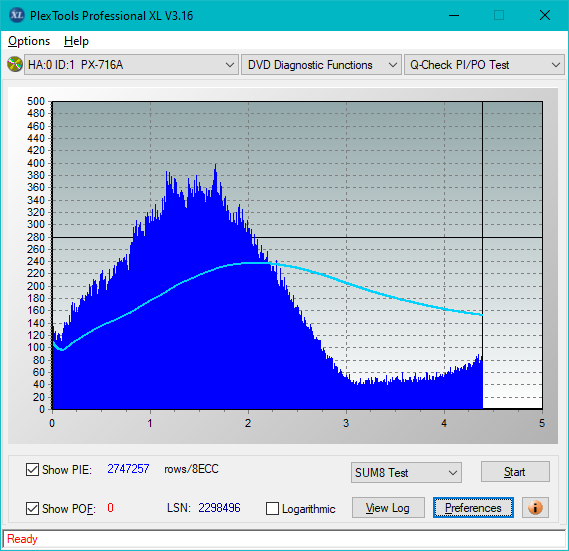The width and height of the screenshot is (569, 551).
Task: Click the PIE count value 2747257
Action: click(128, 469)
